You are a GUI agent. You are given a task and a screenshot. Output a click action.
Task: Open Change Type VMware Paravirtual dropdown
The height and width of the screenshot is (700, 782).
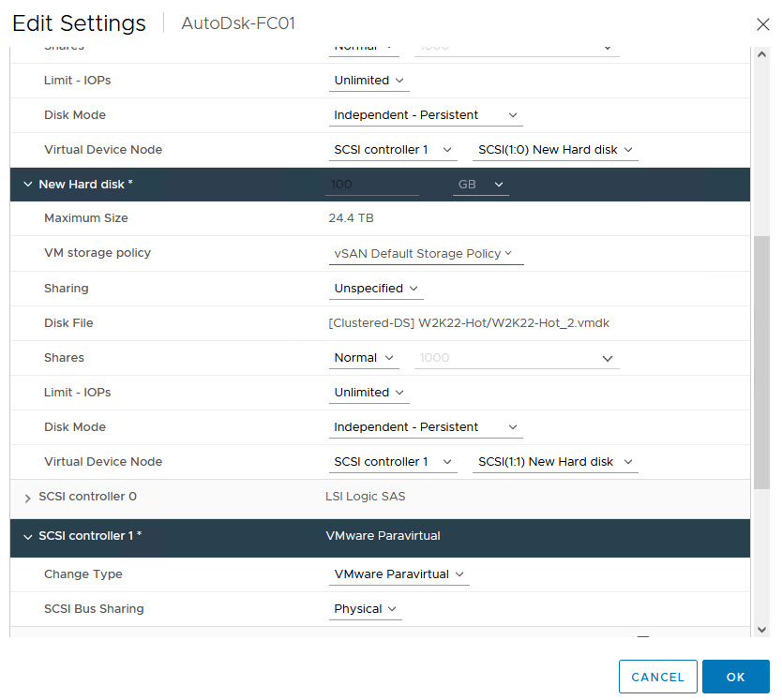pyautogui.click(x=399, y=574)
